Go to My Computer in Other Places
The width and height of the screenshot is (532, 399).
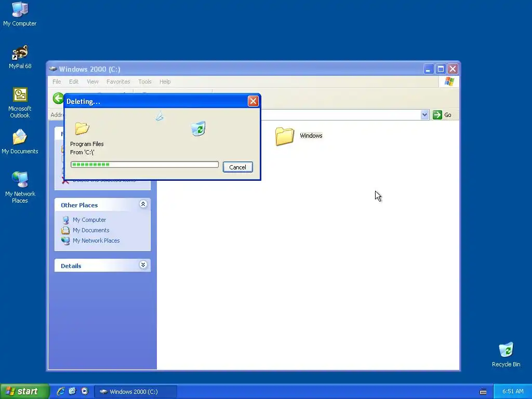tap(89, 220)
